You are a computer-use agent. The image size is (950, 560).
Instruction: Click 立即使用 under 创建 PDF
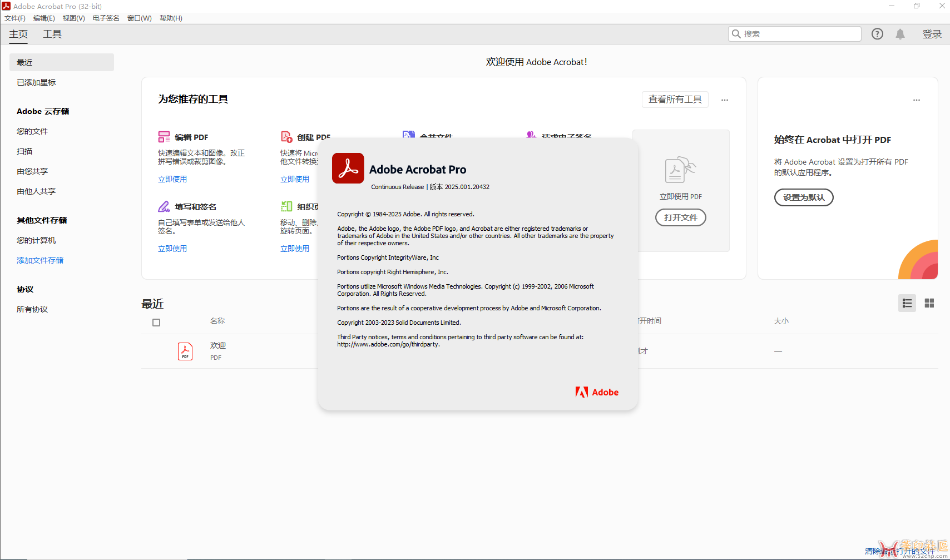[x=295, y=179]
